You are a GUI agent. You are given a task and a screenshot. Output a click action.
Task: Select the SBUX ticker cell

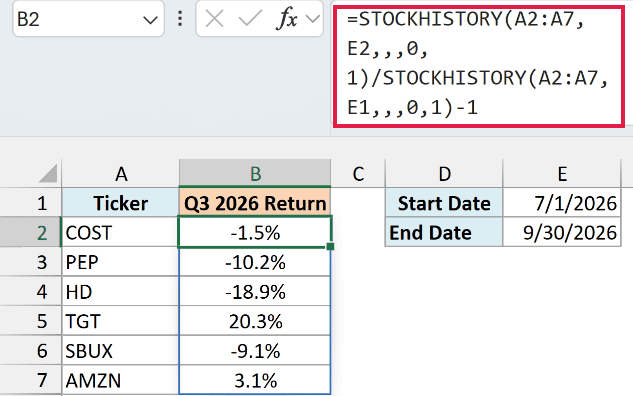120,350
